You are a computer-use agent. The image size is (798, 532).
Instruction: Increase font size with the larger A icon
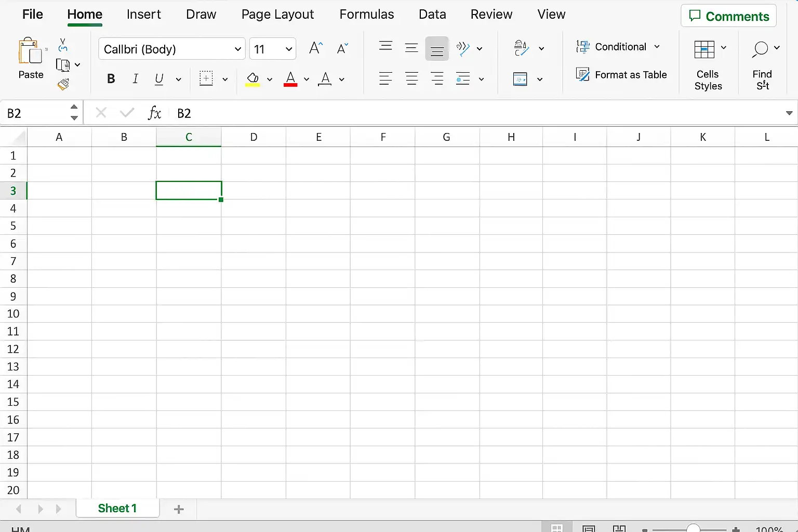[x=315, y=49]
